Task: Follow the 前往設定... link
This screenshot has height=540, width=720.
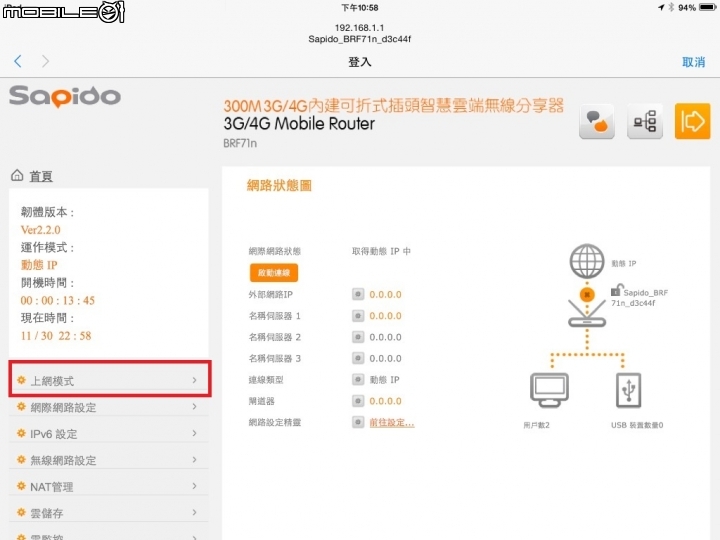Action: tap(392, 422)
